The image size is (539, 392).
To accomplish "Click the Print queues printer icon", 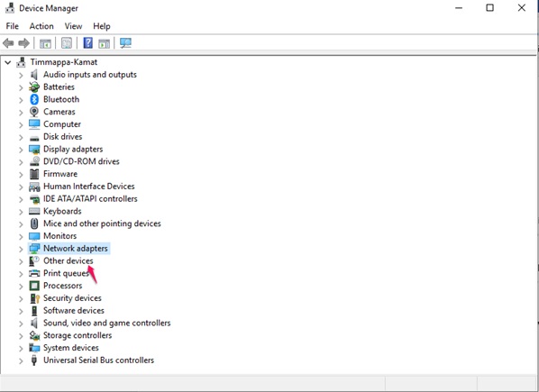I will click(34, 273).
